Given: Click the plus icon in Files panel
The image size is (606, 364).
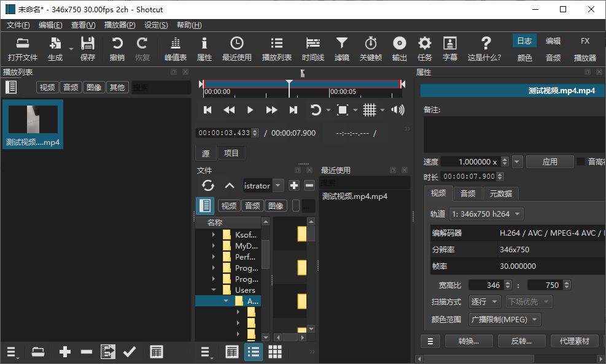Looking at the screenshot, I should coord(293,186).
